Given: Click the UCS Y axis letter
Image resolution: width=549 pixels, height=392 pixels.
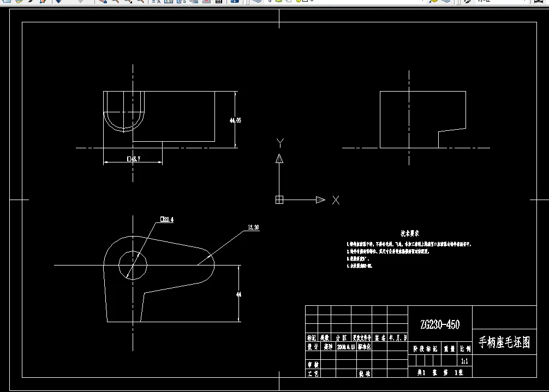Looking at the screenshot, I should [280, 143].
